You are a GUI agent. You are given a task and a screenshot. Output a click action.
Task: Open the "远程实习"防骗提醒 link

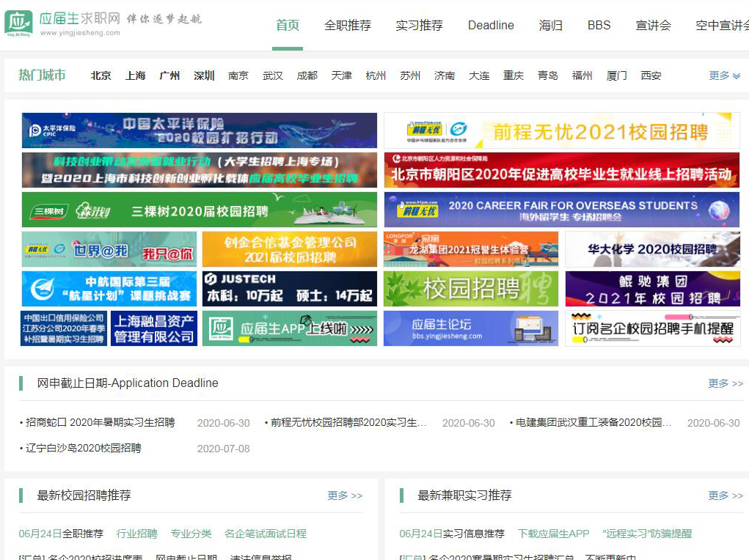(647, 534)
